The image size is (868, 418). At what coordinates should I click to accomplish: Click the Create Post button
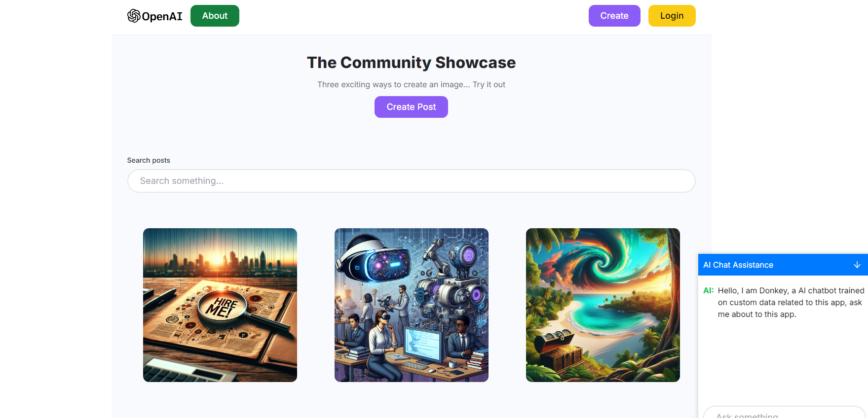coord(411,107)
